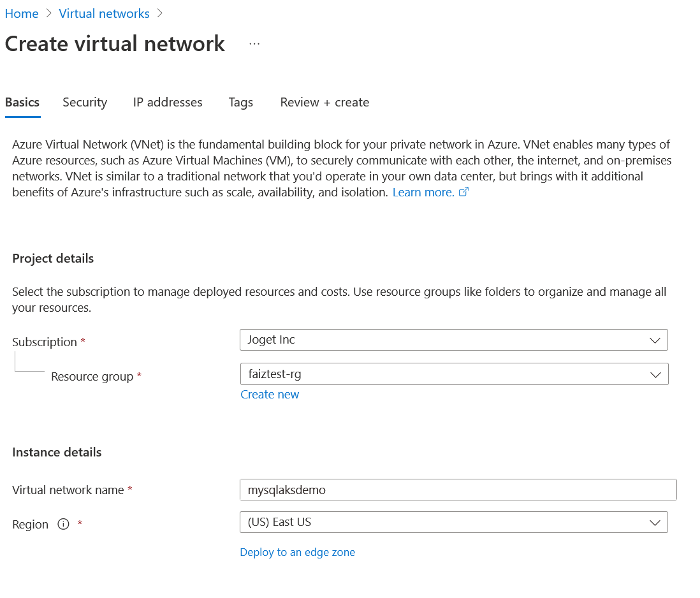This screenshot has height=598, width=700.
Task: Select the Review + create tab
Action: tap(324, 103)
